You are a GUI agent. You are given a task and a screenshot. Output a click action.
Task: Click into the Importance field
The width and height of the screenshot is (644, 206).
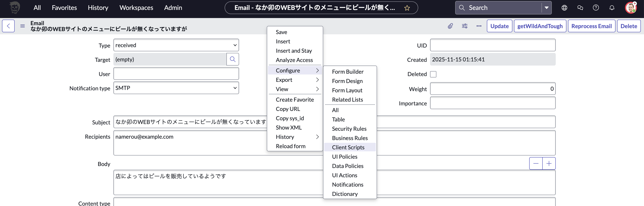tap(493, 103)
